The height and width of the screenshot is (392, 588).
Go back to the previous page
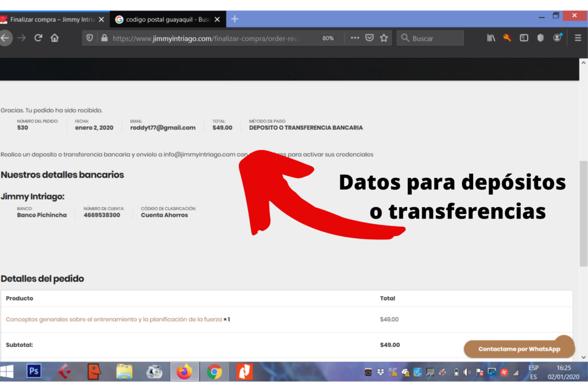5,38
